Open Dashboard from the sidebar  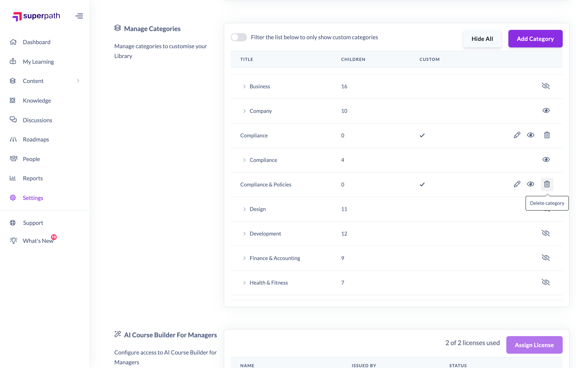[37, 42]
